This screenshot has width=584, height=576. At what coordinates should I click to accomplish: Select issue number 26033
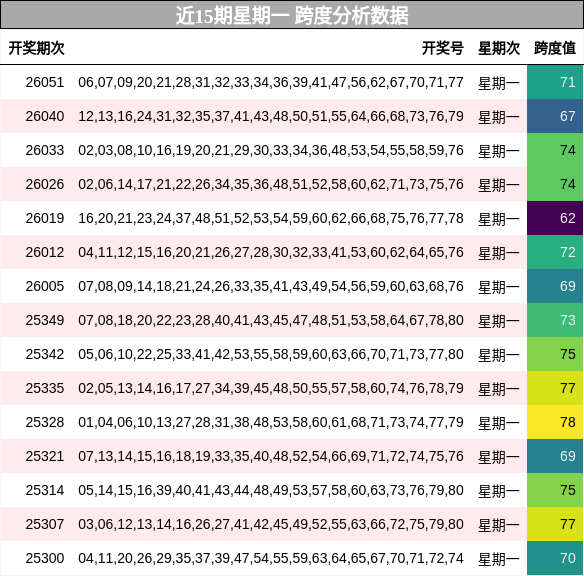(x=45, y=150)
